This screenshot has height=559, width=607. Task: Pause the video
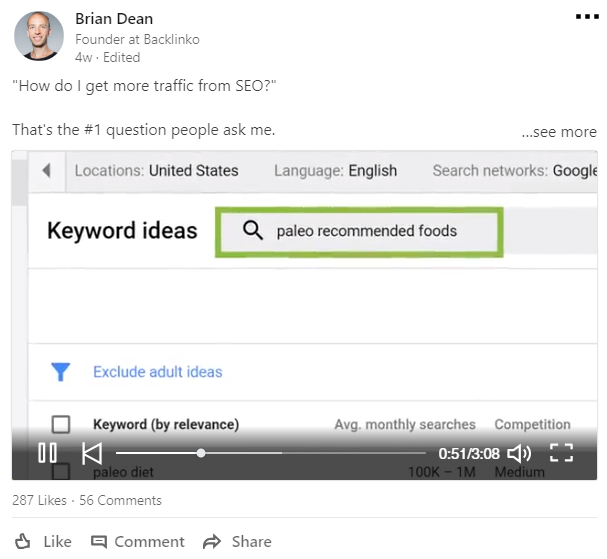tap(47, 453)
